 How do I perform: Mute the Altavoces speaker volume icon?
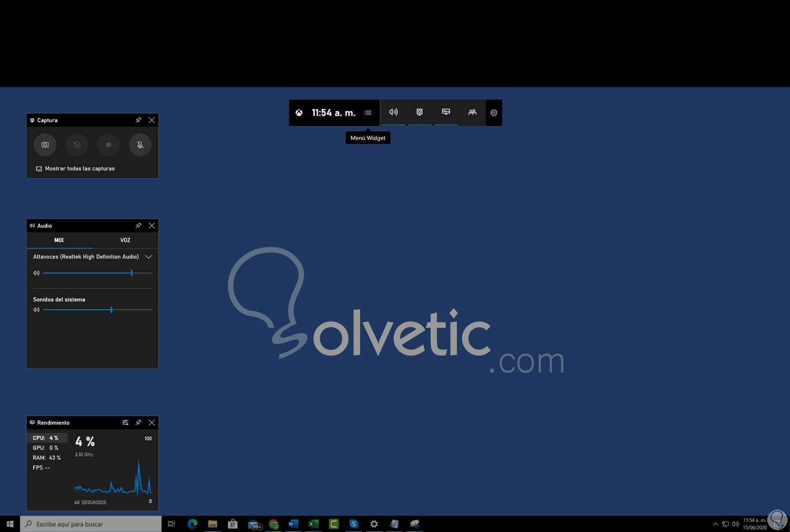(x=36, y=273)
